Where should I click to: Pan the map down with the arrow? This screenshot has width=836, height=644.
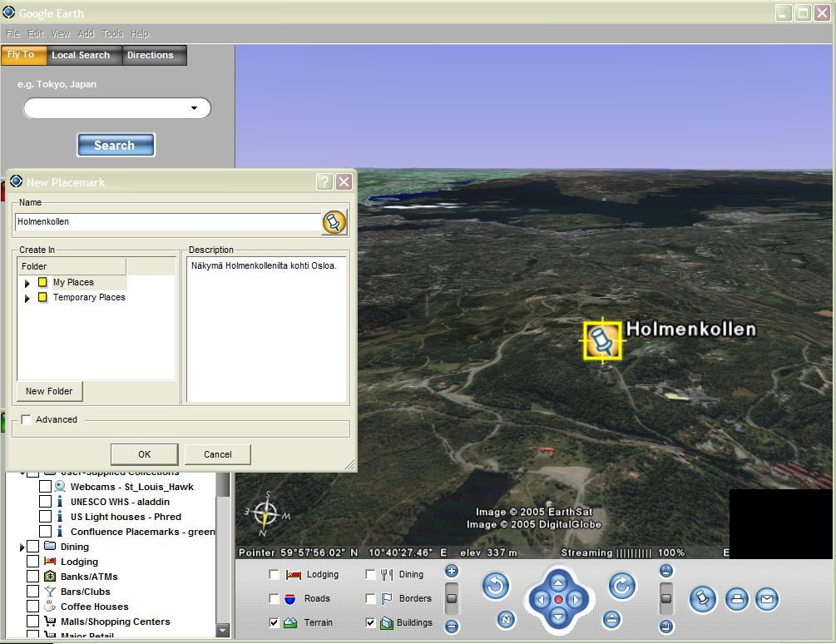[x=558, y=617]
